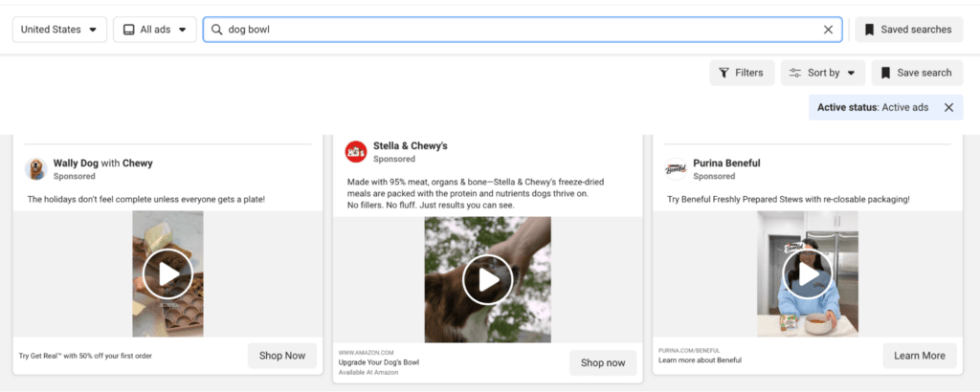Expand the Sort by dropdown
The image size is (980, 392).
822,73
